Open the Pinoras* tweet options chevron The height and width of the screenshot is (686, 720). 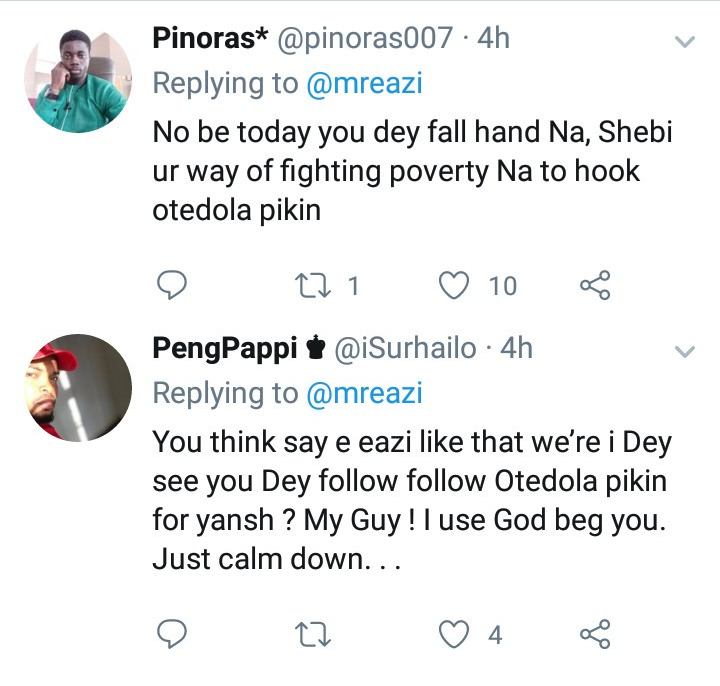tap(685, 42)
